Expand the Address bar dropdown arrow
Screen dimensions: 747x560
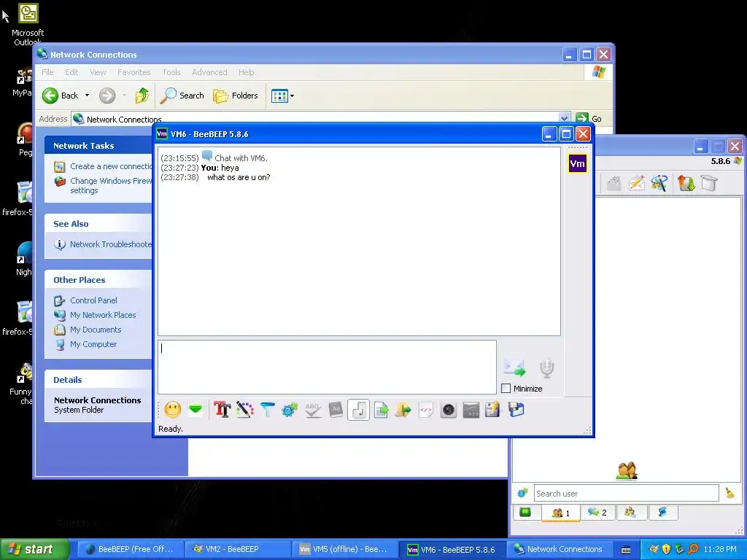[564, 118]
